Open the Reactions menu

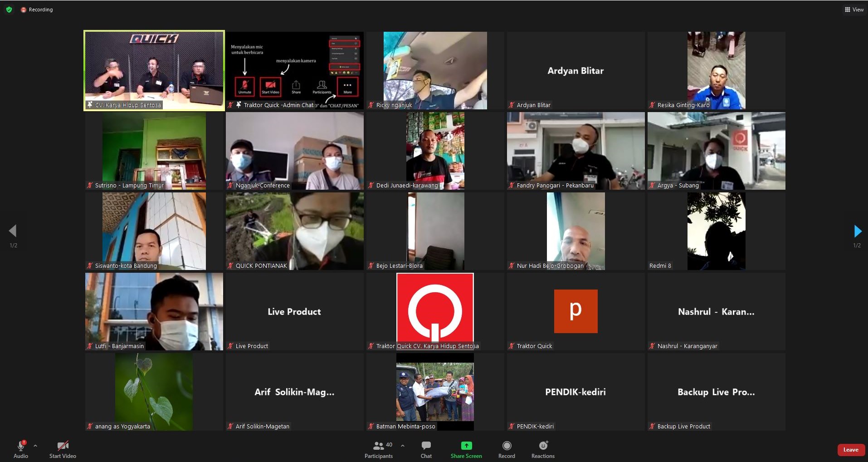tap(543, 449)
